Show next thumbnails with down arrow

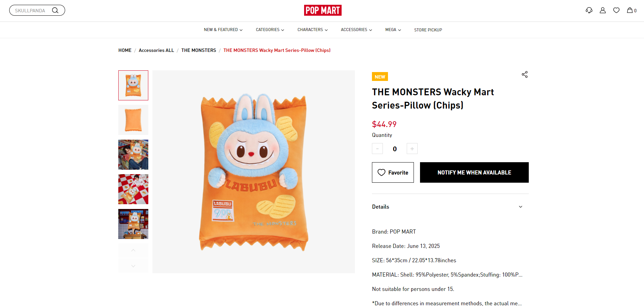(133, 266)
